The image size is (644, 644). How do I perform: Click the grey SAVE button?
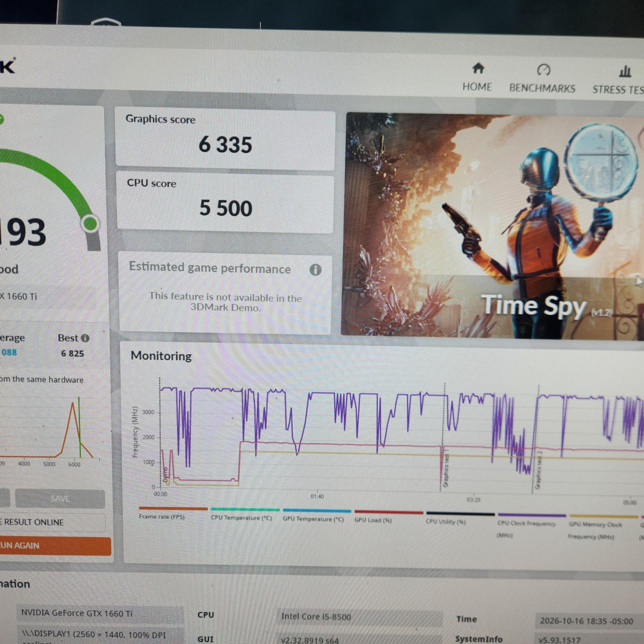point(60,499)
